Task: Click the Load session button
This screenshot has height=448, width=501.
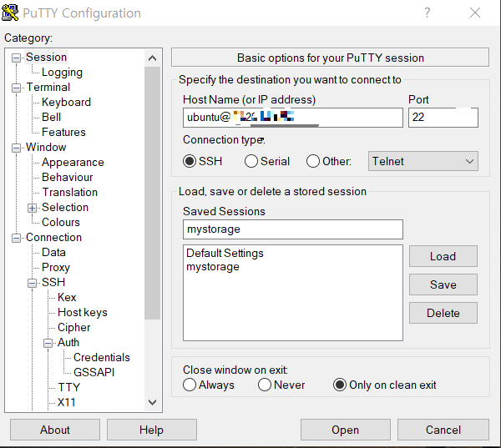Action: coord(443,256)
